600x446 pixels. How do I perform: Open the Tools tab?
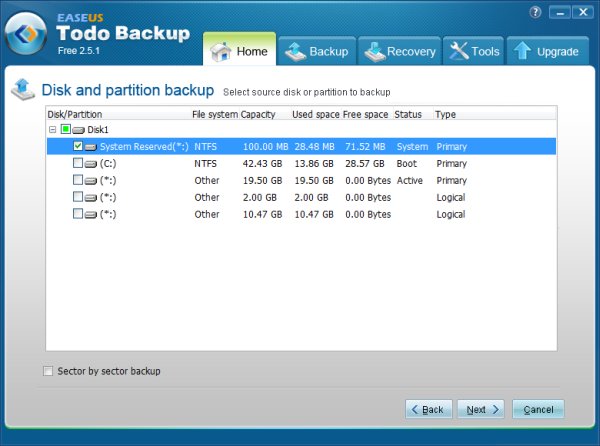[473, 51]
